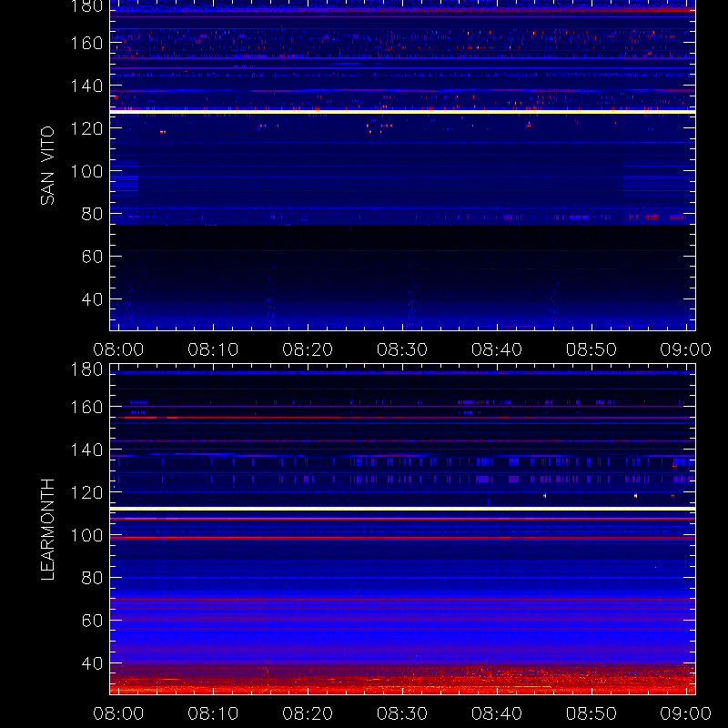Click the 08:40 time label under LEARMONTH plot
Viewport: 728px width, 728px height.
tap(497, 713)
